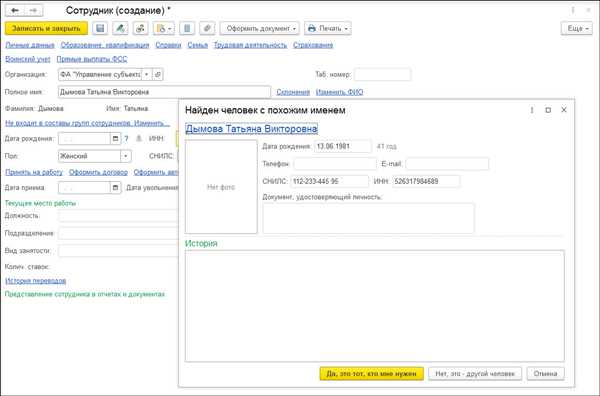This screenshot has height=396, width=600.
Task: Click the dialog's Дата рождения field
Action: pyautogui.click(x=343, y=146)
